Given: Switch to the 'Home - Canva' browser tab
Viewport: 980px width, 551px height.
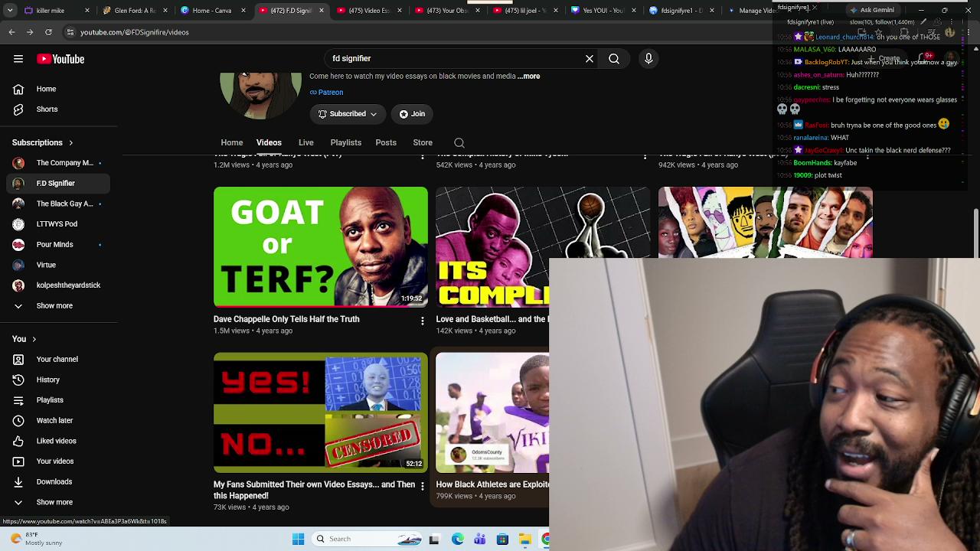Looking at the screenshot, I should pyautogui.click(x=213, y=11).
